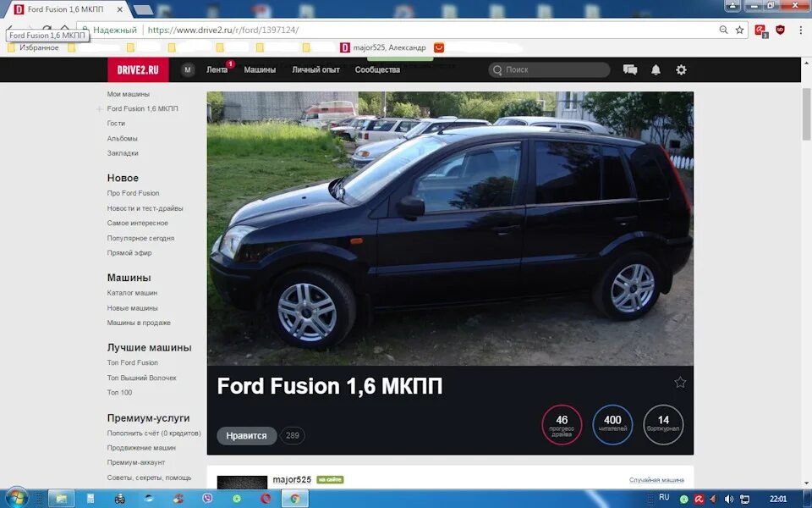Open the Советы, секреты, помощь link
The image size is (812, 508).
149,478
